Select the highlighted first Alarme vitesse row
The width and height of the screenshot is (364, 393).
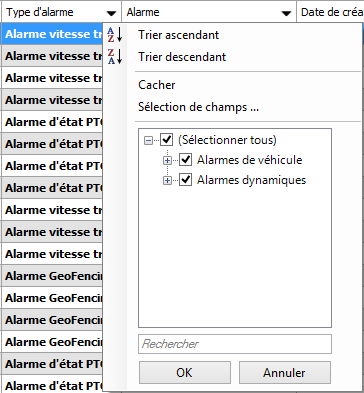[x=52, y=34]
